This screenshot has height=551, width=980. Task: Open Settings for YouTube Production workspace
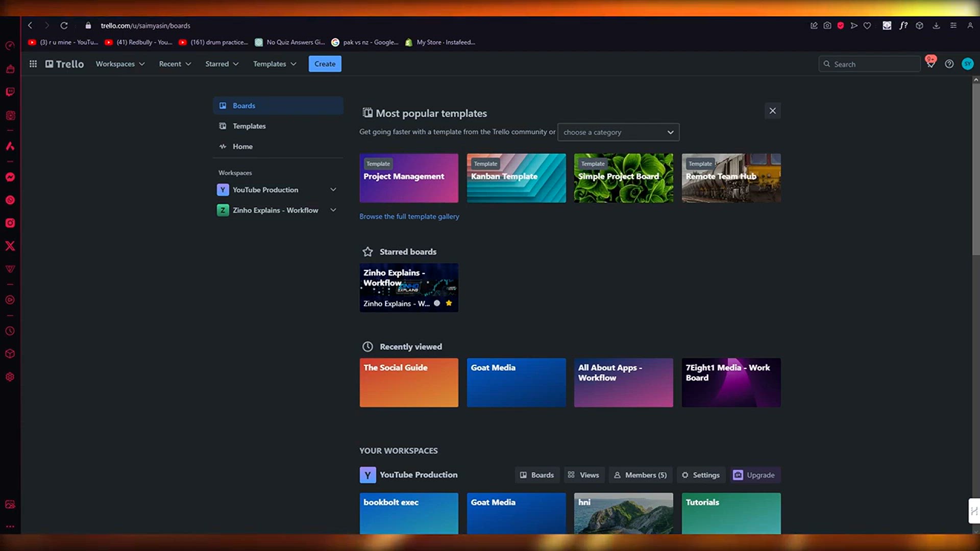701,475
